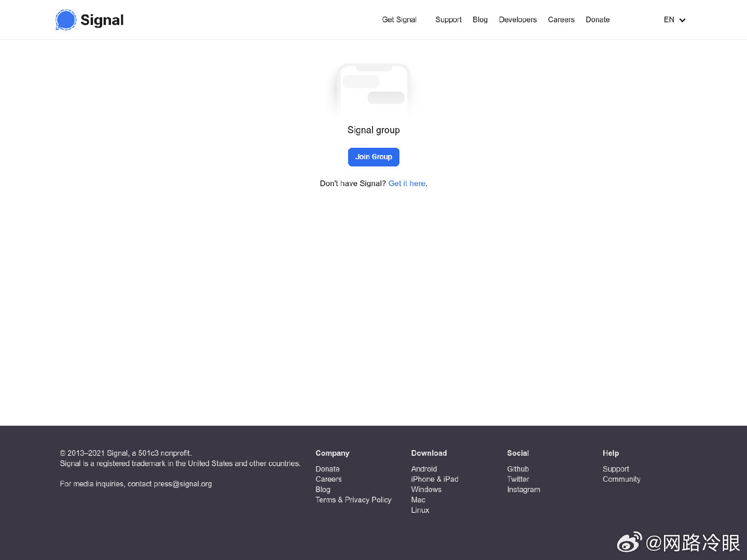View Terms & Privacy Policy
This screenshot has height=560, width=747.
[353, 500]
